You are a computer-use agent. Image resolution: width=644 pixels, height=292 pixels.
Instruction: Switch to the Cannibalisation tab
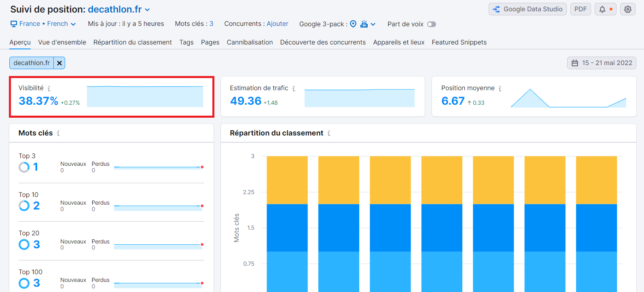250,42
